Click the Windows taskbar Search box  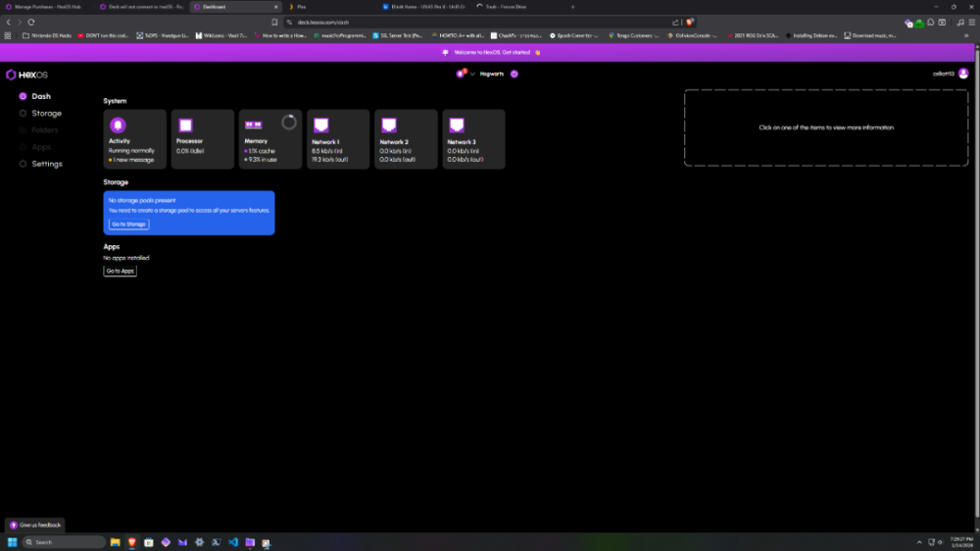click(x=64, y=542)
